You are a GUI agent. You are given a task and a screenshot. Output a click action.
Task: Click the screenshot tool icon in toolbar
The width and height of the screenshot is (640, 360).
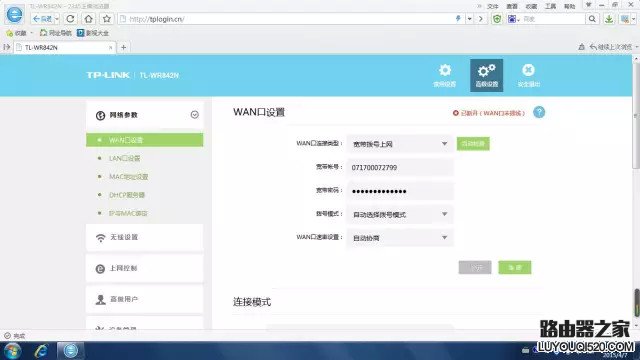pyautogui.click(x=625, y=19)
